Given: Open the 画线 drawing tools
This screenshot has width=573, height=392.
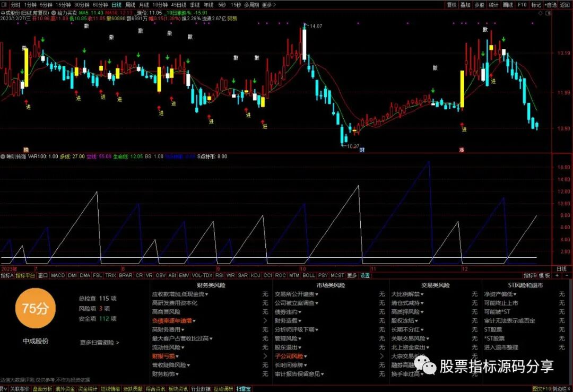Looking at the screenshot, I should pos(508,5).
